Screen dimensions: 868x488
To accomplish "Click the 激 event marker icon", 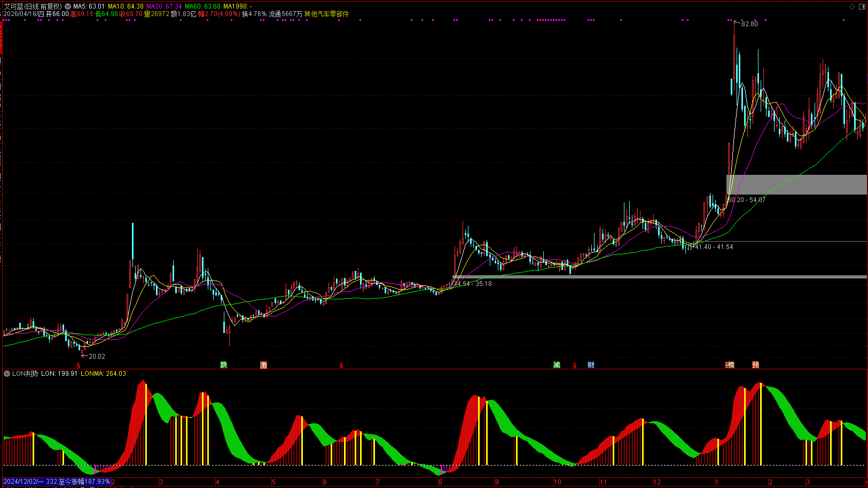I will [263, 365].
